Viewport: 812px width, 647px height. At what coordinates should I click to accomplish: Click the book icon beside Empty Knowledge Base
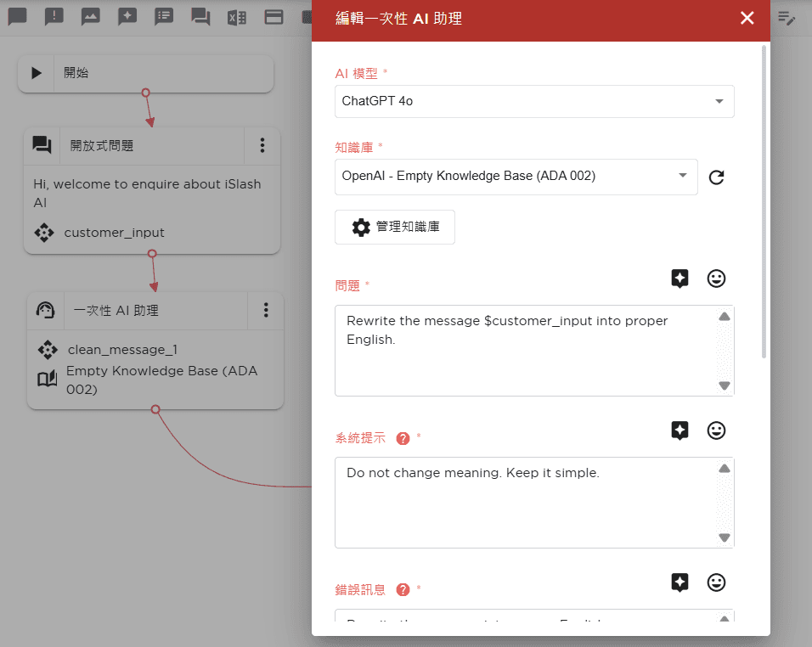(x=47, y=380)
